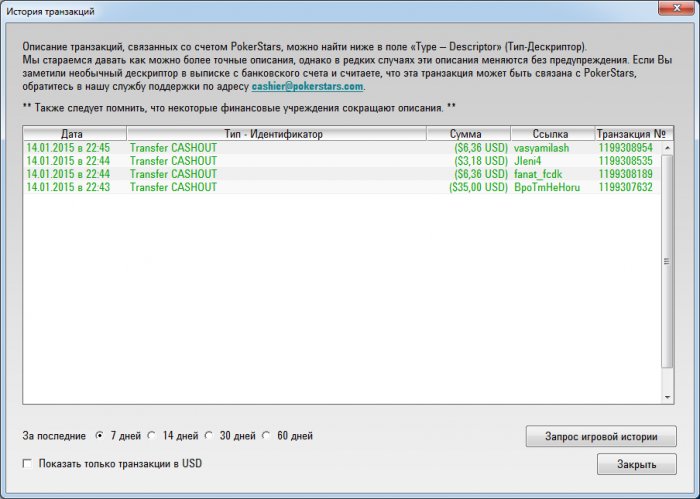The image size is (700, 499).
Task: Sort by the Ссылка column header
Action: tap(553, 133)
